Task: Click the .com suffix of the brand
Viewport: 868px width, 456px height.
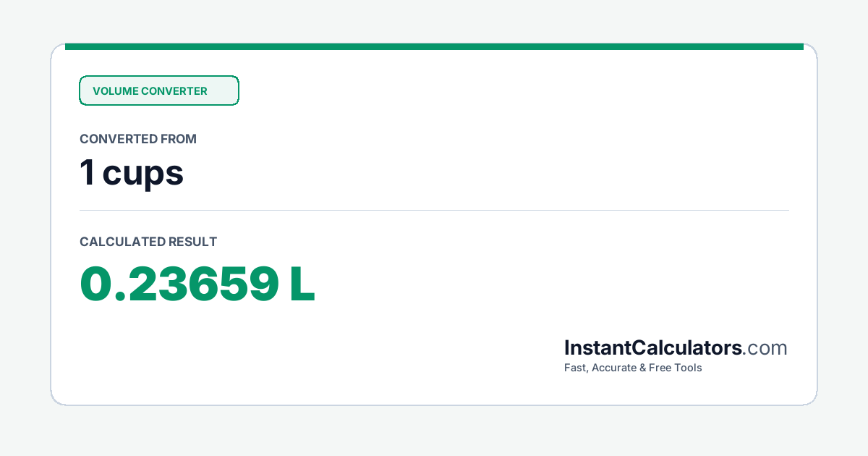Action: pos(765,348)
